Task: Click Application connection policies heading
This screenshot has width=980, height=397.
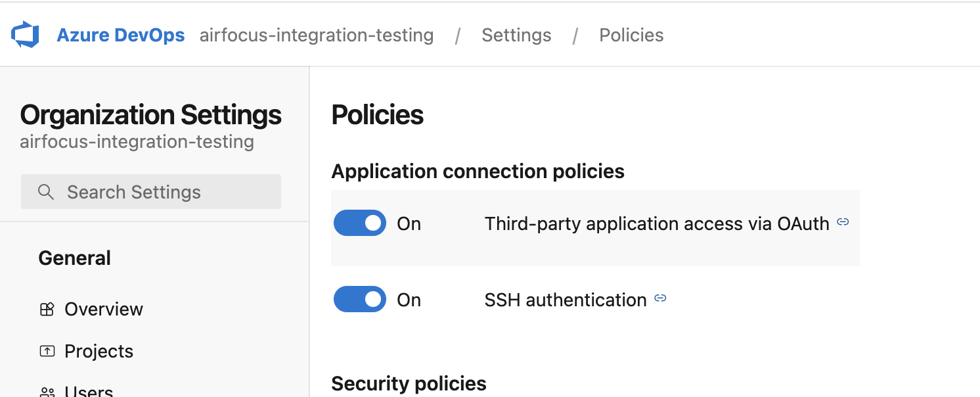Action: click(x=478, y=172)
